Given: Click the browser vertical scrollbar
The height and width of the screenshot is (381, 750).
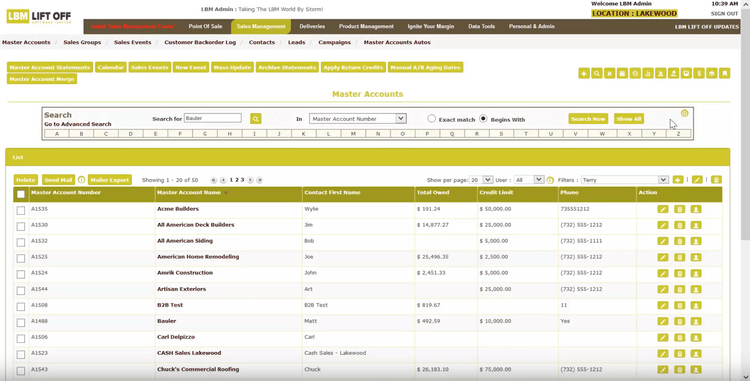Looking at the screenshot, I should 746,124.
